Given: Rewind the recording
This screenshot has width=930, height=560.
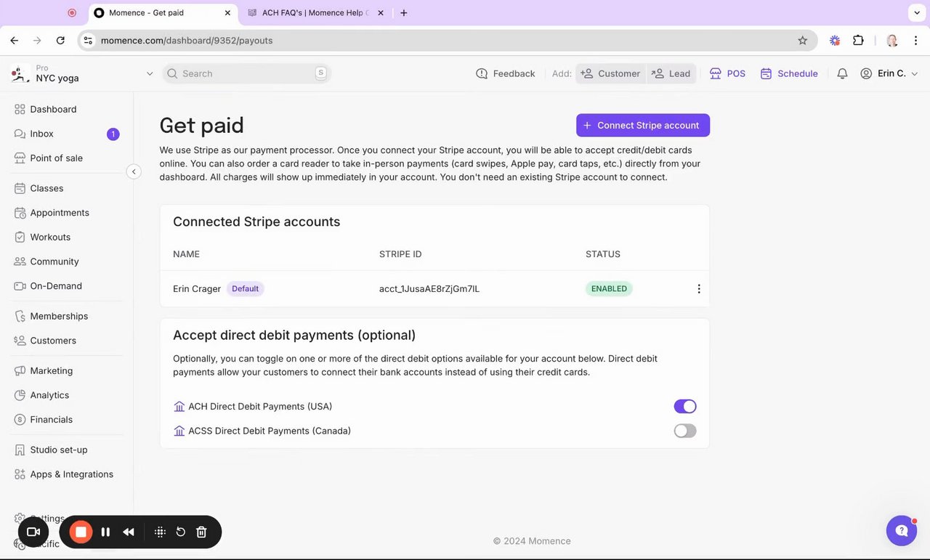Looking at the screenshot, I should click(x=129, y=532).
